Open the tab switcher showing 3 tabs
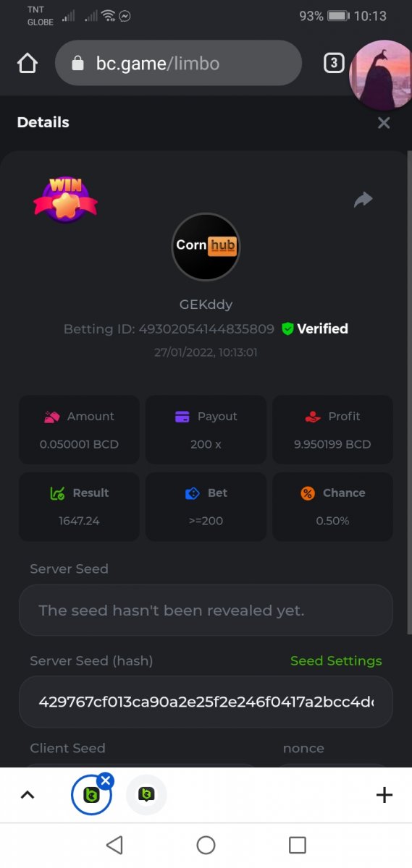Viewport: 412px width, 868px height. (x=333, y=64)
